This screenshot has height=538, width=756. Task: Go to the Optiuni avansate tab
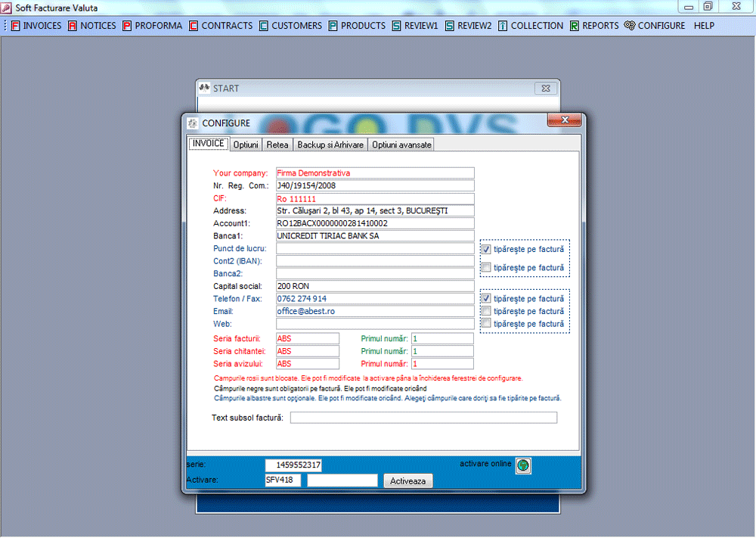(x=401, y=145)
